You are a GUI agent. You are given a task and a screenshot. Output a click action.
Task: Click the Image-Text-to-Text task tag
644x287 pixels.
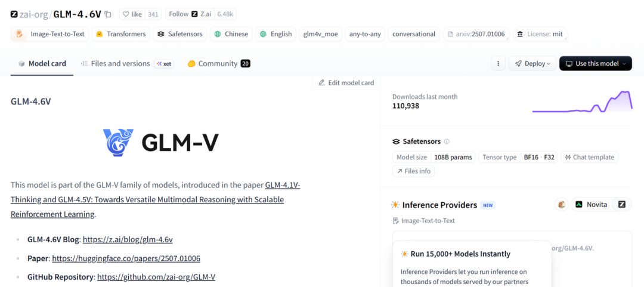point(50,34)
